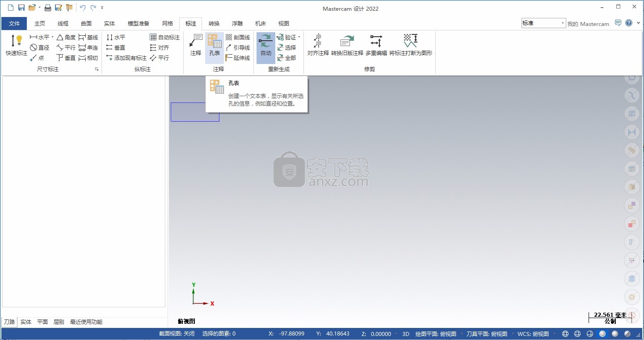Viewport: 644px width, 340px height.
Task: Switch to the 机床 ribbon tab
Action: pyautogui.click(x=261, y=23)
